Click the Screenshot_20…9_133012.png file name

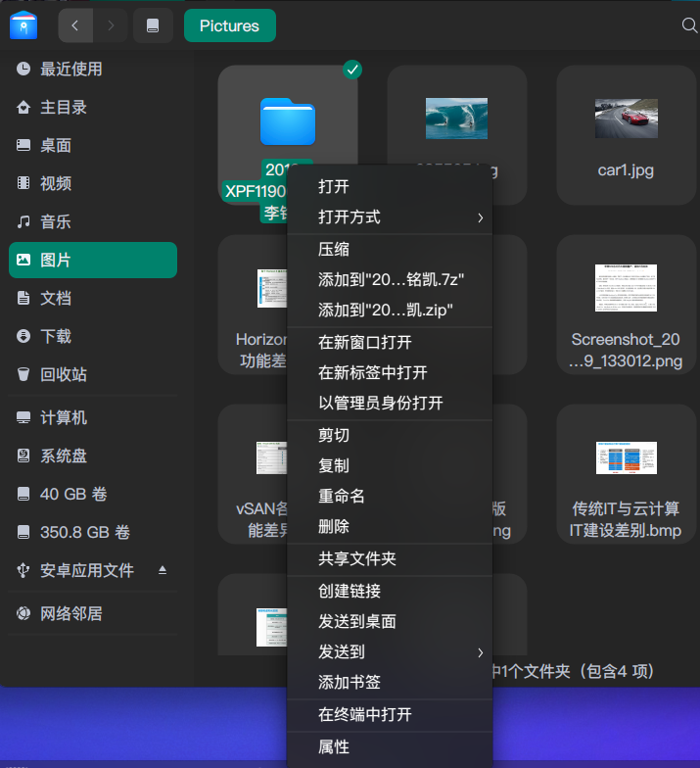coord(626,351)
